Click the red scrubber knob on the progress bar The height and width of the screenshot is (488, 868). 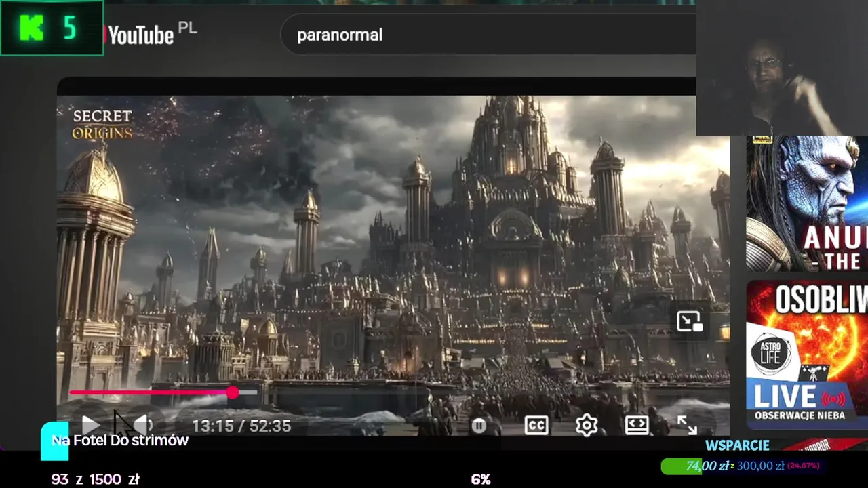[233, 392]
